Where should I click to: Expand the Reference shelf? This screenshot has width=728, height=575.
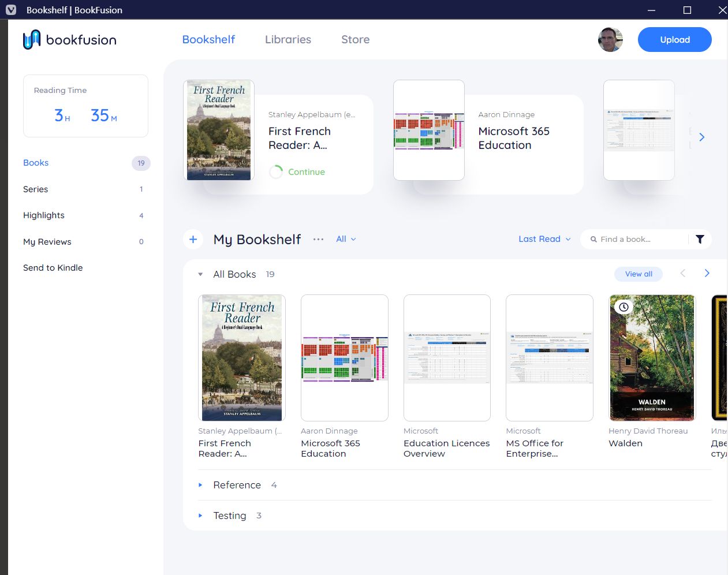[200, 485]
